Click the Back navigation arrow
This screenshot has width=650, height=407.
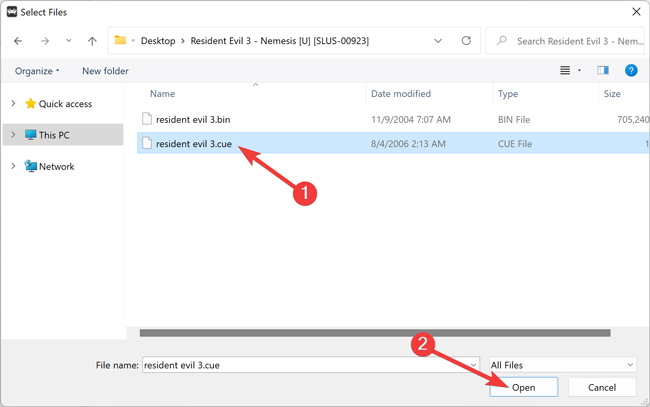18,41
